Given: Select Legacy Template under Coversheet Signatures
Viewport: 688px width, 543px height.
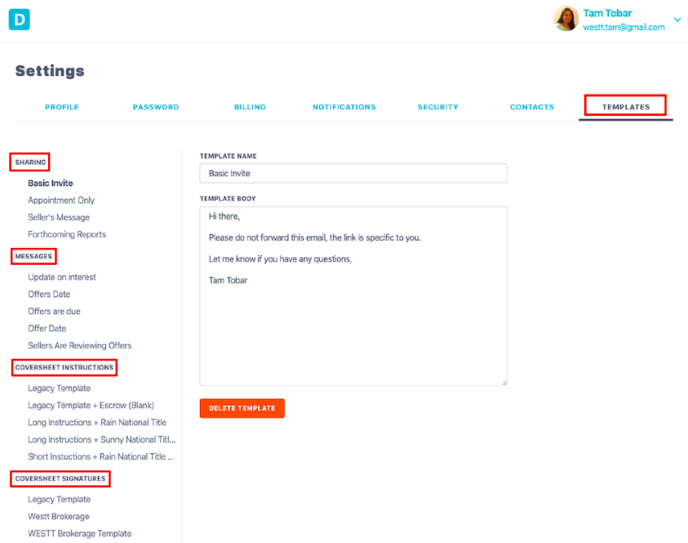Looking at the screenshot, I should tap(59, 499).
